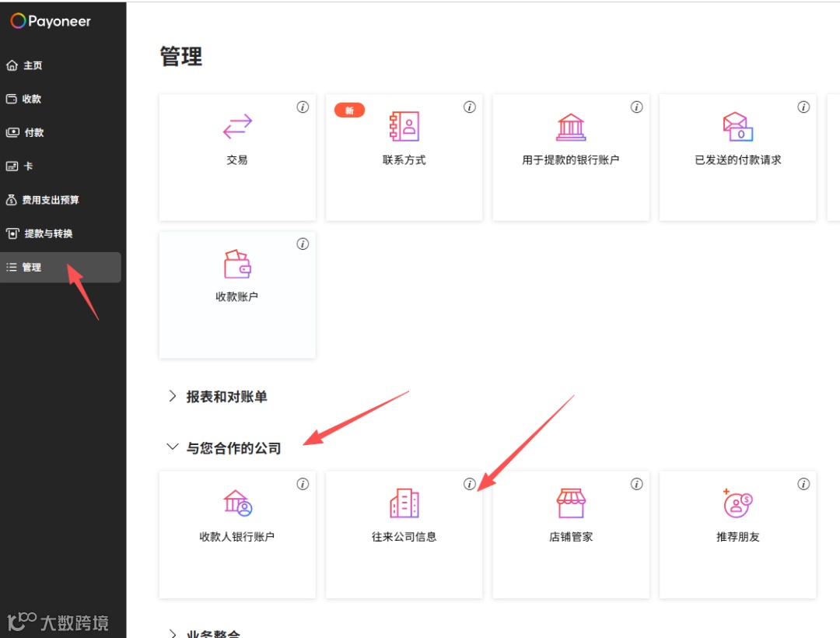Open the 已发送的付款请求 envelope icon
Viewport: 840px width, 638px height.
coord(737,126)
